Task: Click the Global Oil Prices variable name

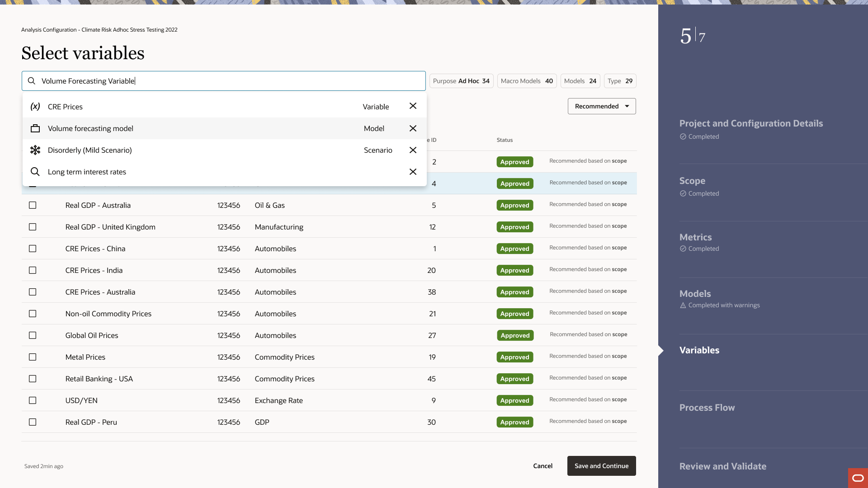Action: (92, 335)
